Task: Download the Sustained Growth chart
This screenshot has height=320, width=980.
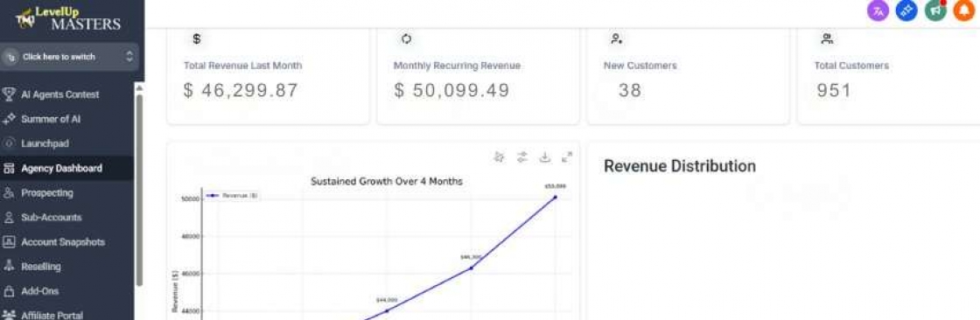Action: click(544, 157)
